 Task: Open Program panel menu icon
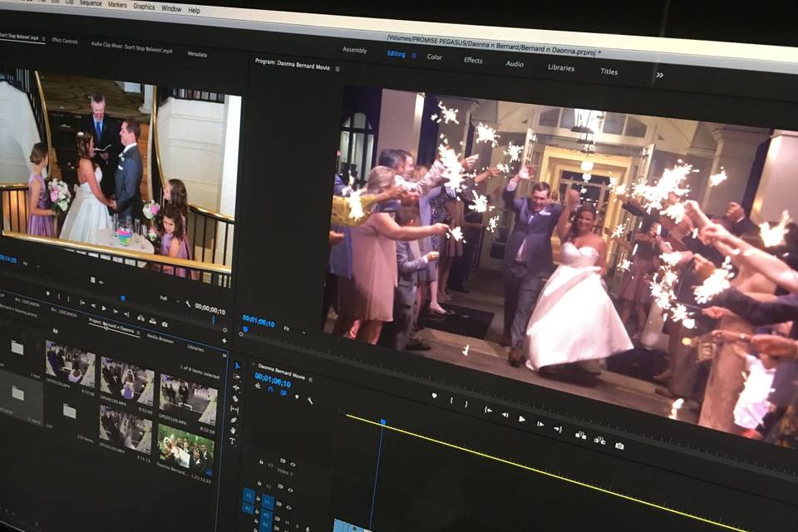pos(337,69)
